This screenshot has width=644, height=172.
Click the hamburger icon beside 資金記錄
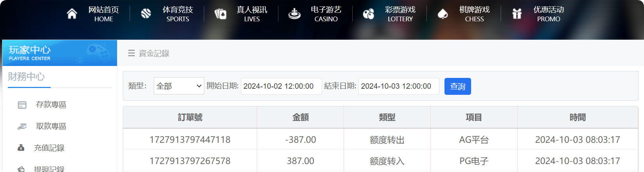click(x=131, y=53)
